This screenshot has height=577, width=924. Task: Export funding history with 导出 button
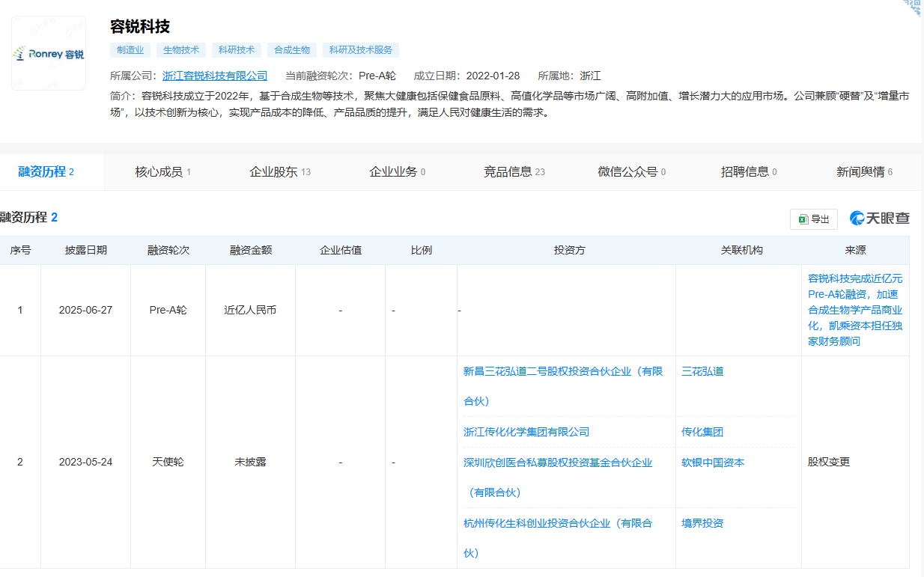pyautogui.click(x=814, y=219)
